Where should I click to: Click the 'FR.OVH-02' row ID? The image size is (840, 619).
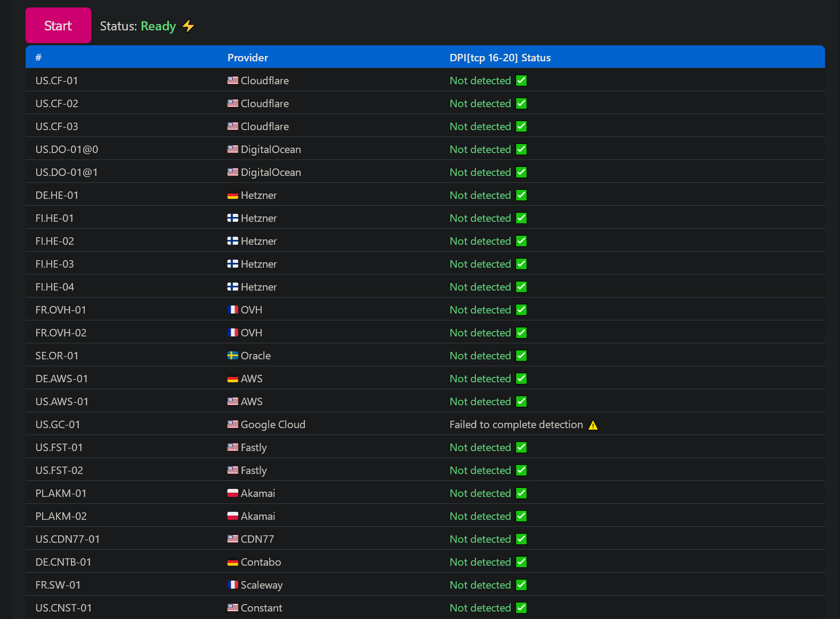pos(61,333)
